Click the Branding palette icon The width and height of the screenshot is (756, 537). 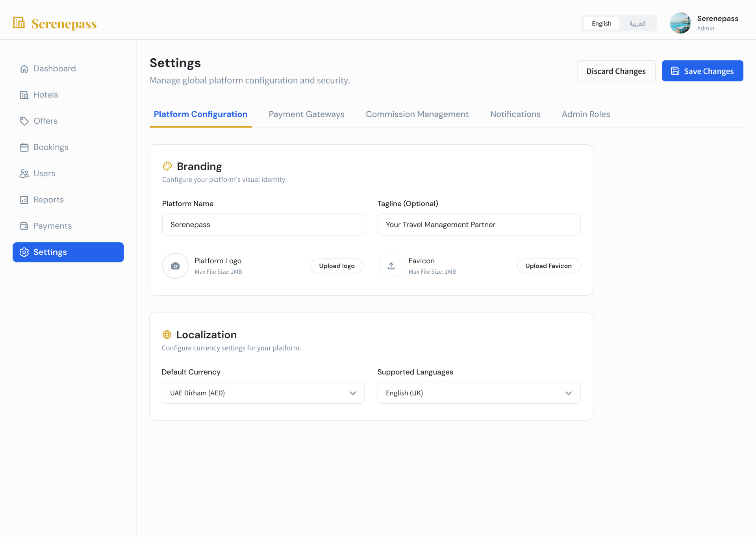click(167, 166)
